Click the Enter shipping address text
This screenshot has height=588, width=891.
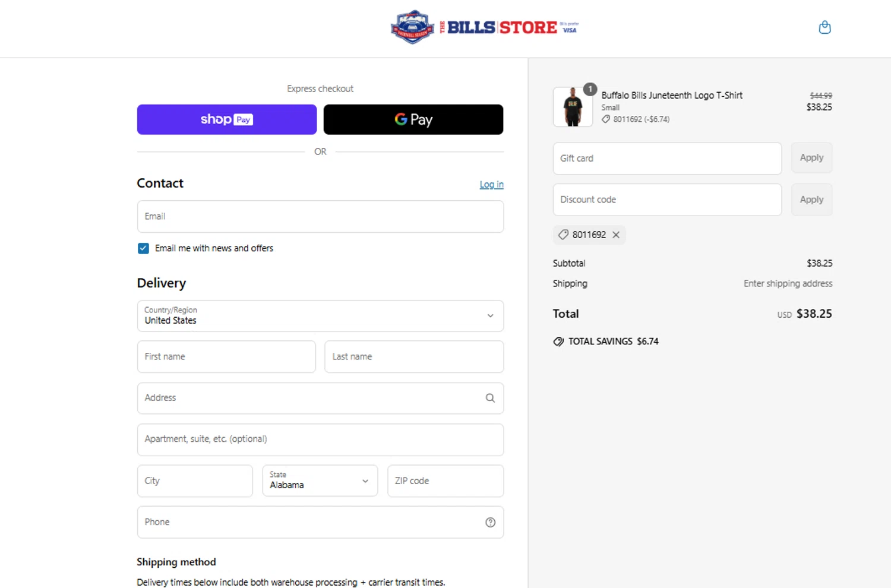[788, 283]
